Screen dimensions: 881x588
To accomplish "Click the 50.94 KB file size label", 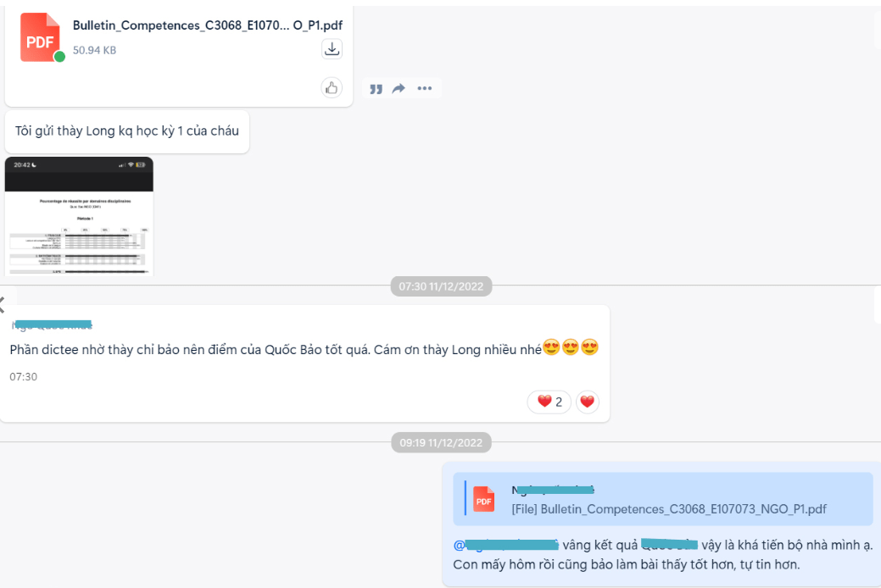I will 94,50.
